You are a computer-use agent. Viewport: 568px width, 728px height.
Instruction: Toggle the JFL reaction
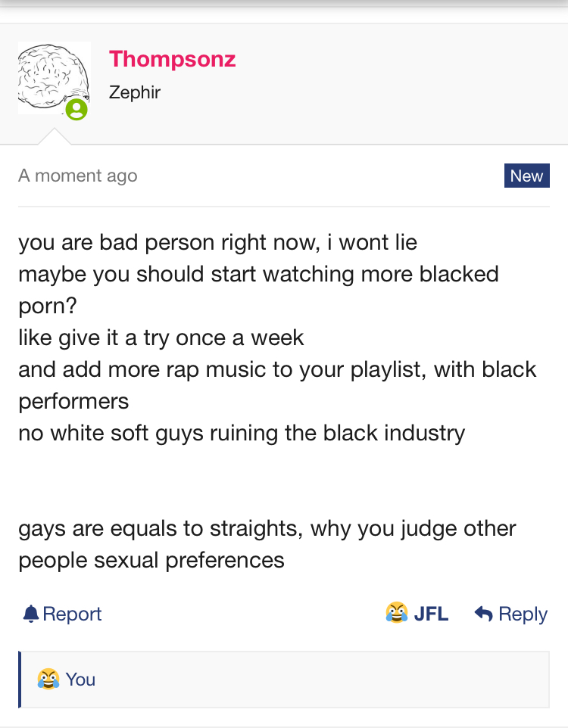pos(417,613)
